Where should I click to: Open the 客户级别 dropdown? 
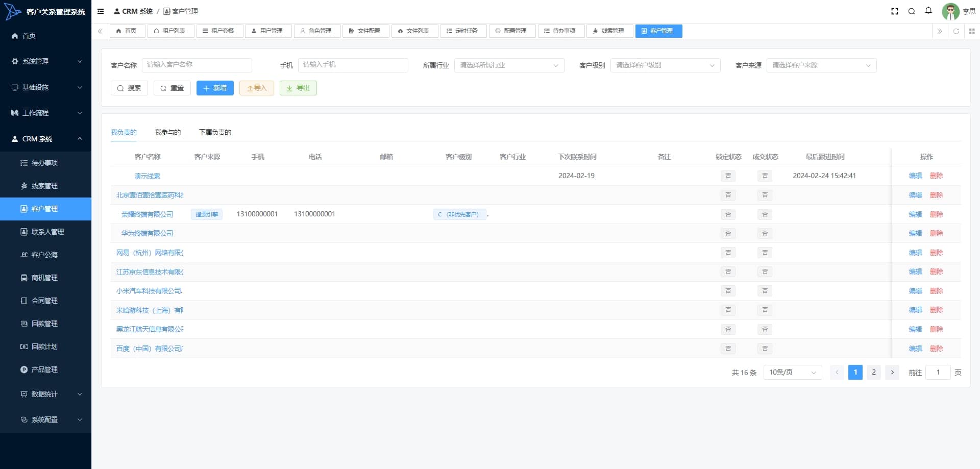click(x=665, y=65)
